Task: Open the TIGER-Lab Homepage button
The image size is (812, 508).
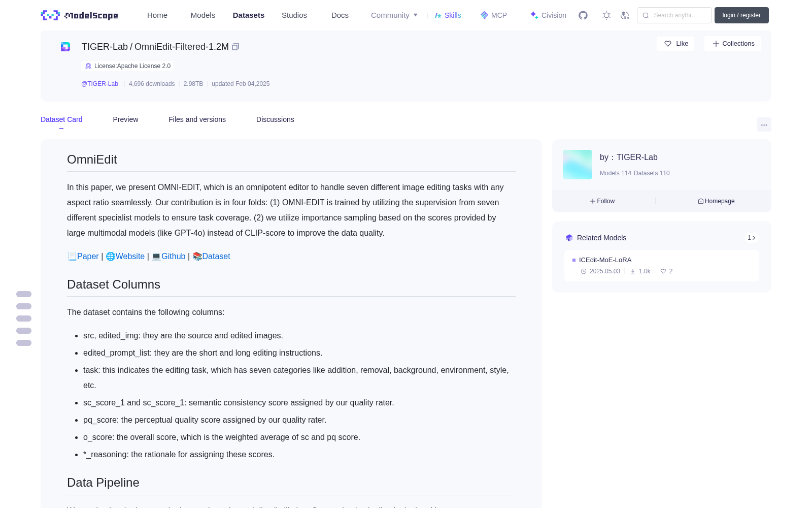Action: pos(716,201)
